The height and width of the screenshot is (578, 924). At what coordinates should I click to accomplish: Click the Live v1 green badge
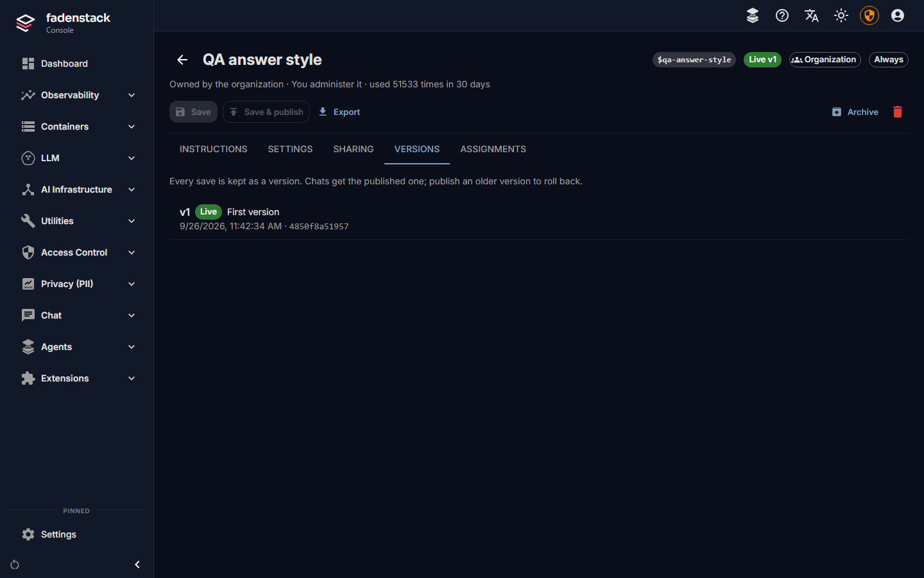point(762,60)
